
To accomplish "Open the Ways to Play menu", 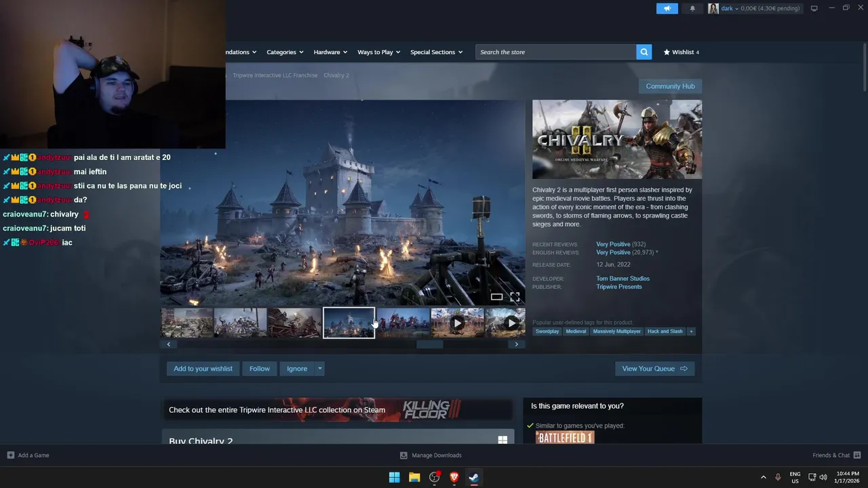I will click(378, 52).
